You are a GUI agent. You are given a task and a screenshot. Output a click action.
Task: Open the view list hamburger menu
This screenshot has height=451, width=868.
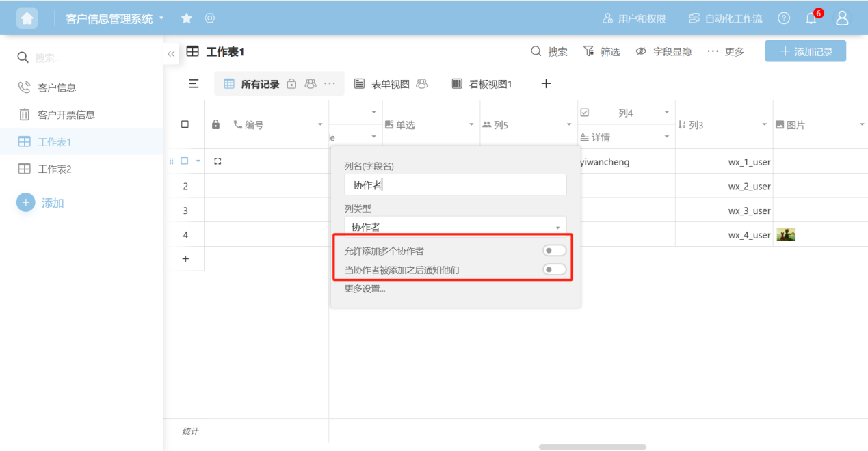[x=194, y=84]
